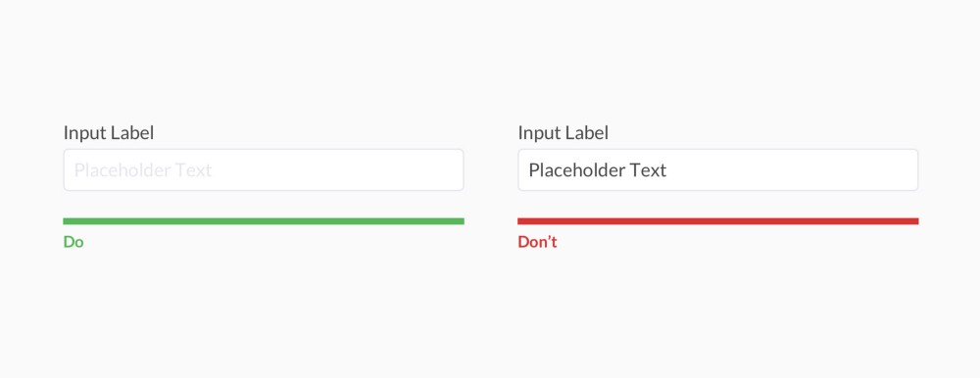Screen dimensions: 980x378
Task: Click the red Don't caption
Action: click(x=537, y=242)
